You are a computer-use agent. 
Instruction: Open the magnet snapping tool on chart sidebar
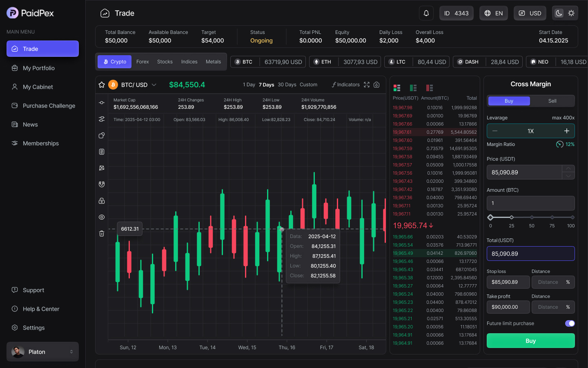(x=102, y=184)
